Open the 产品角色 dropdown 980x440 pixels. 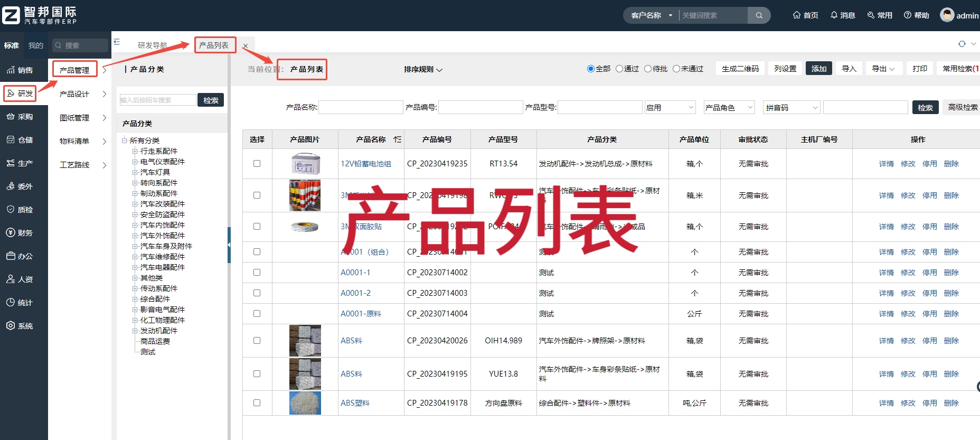coord(729,107)
